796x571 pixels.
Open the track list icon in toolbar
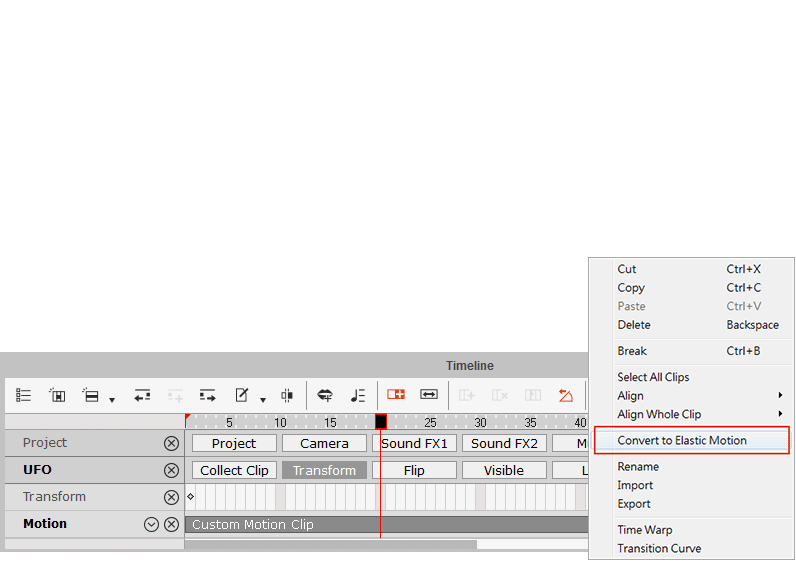(24, 395)
